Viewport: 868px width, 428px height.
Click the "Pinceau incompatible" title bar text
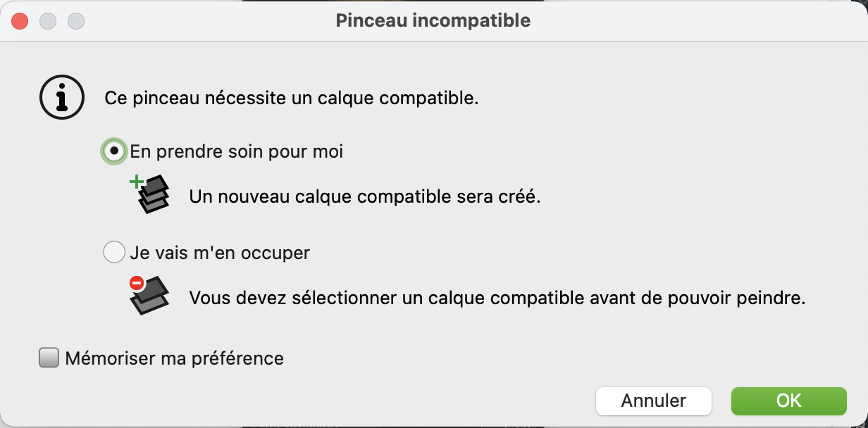tap(433, 20)
